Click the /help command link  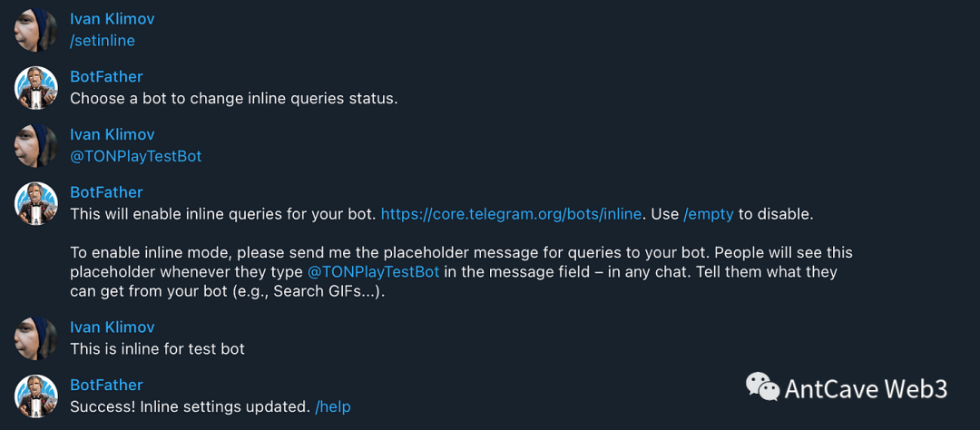[x=332, y=406]
